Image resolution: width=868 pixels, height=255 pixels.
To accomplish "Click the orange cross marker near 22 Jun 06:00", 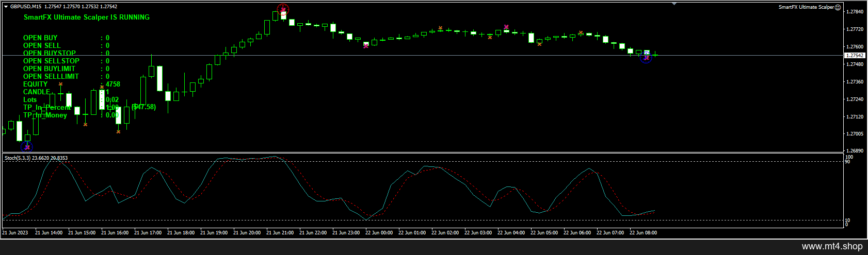I will [581, 32].
